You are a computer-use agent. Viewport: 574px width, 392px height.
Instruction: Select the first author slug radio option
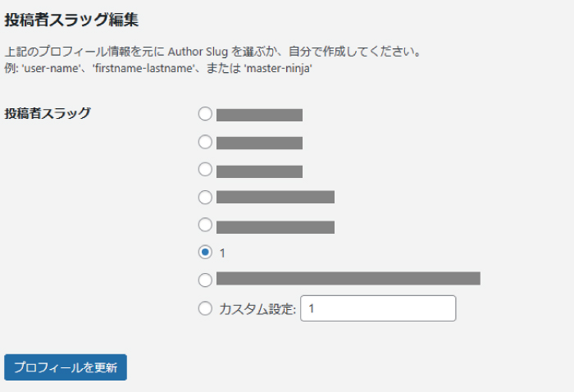click(x=205, y=114)
